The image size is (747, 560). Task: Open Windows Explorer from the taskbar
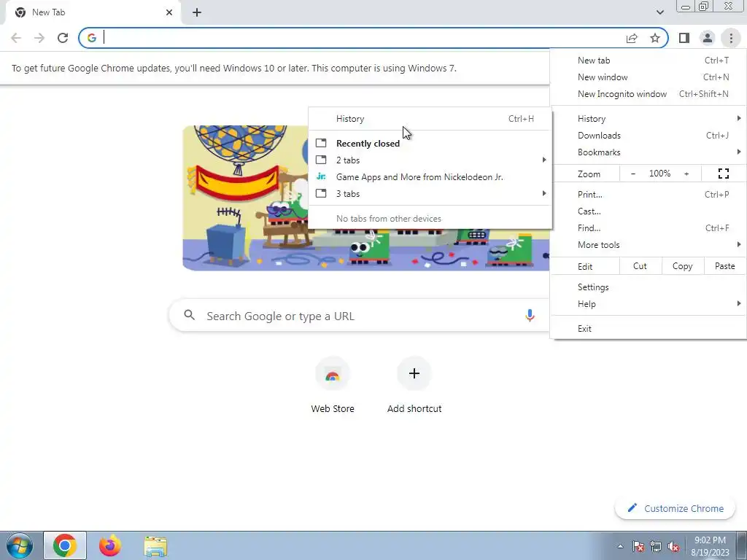pos(155,546)
